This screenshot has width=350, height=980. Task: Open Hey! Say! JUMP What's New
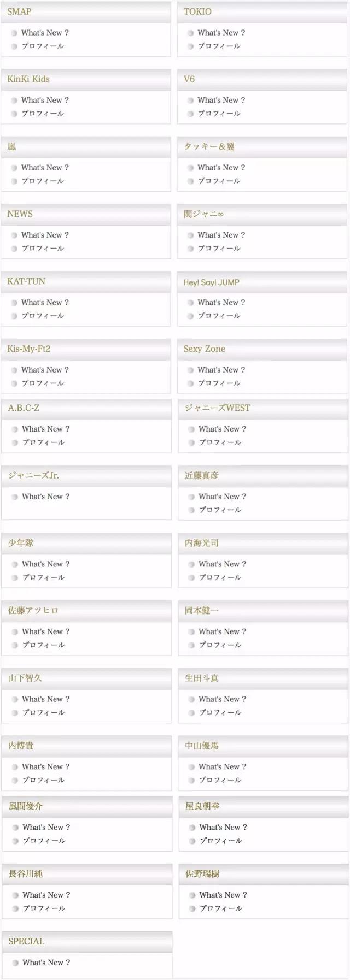[x=221, y=303]
